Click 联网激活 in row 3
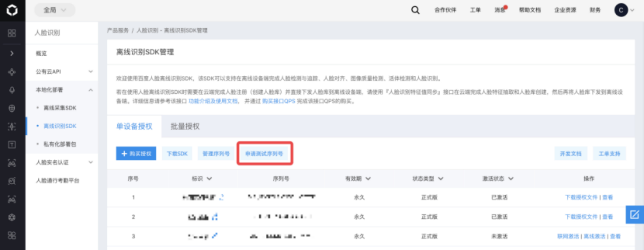Screen dimensions: 644x250 pos(568,236)
